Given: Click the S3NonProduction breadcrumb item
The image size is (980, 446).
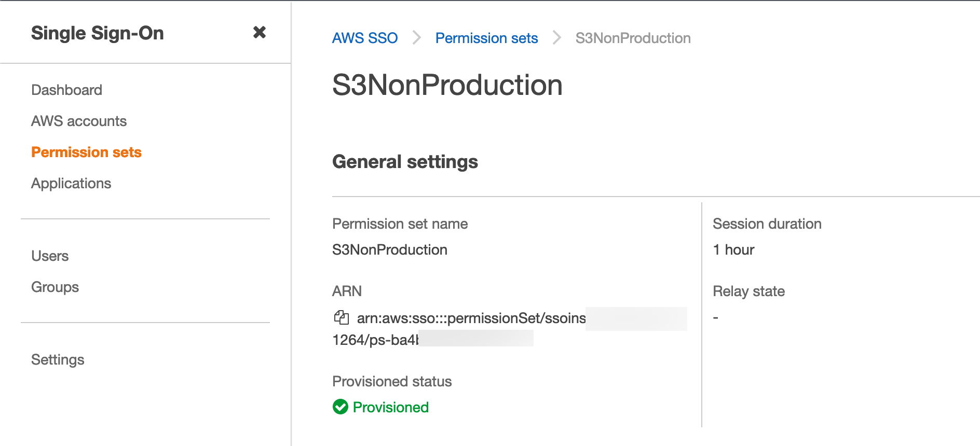Looking at the screenshot, I should tap(633, 38).
